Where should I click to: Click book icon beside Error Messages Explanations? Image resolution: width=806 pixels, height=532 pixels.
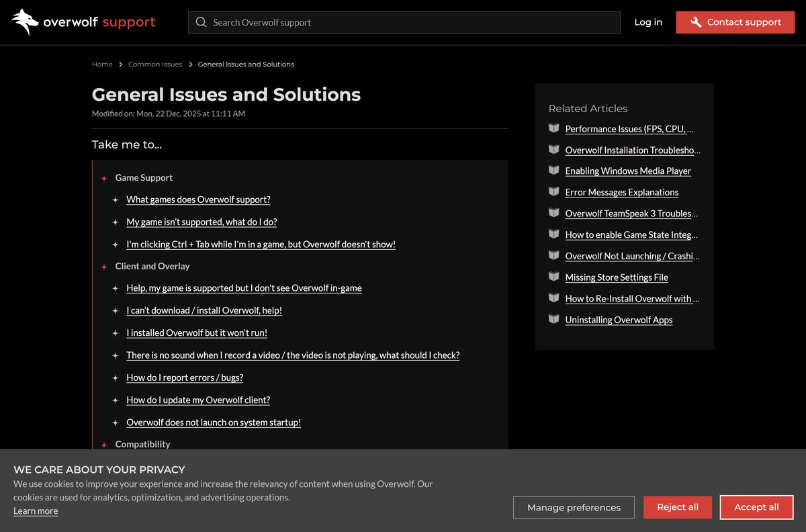click(553, 191)
